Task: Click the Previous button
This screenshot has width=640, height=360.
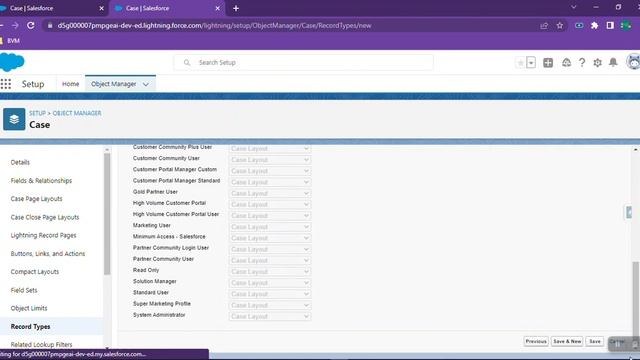Action: coord(536,341)
